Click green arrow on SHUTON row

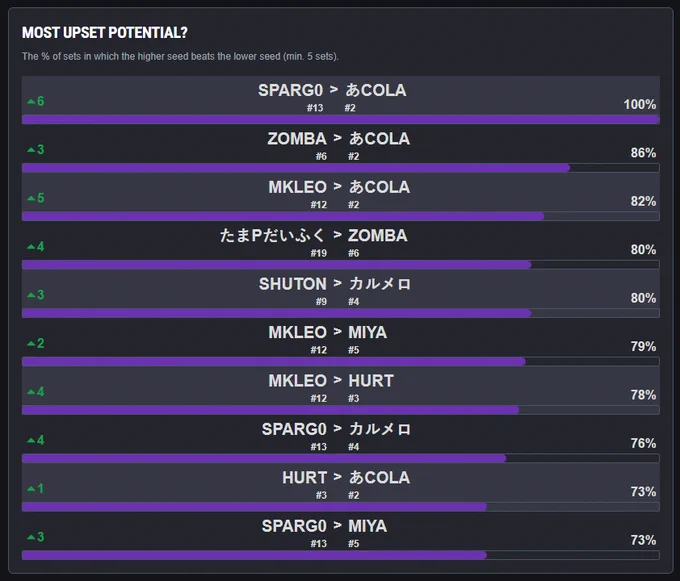tap(31, 295)
